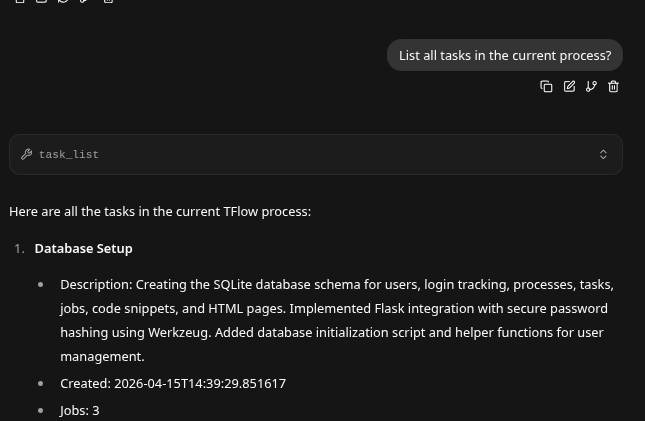
Task: Click the 'Description:' label text
Action: coord(96,285)
